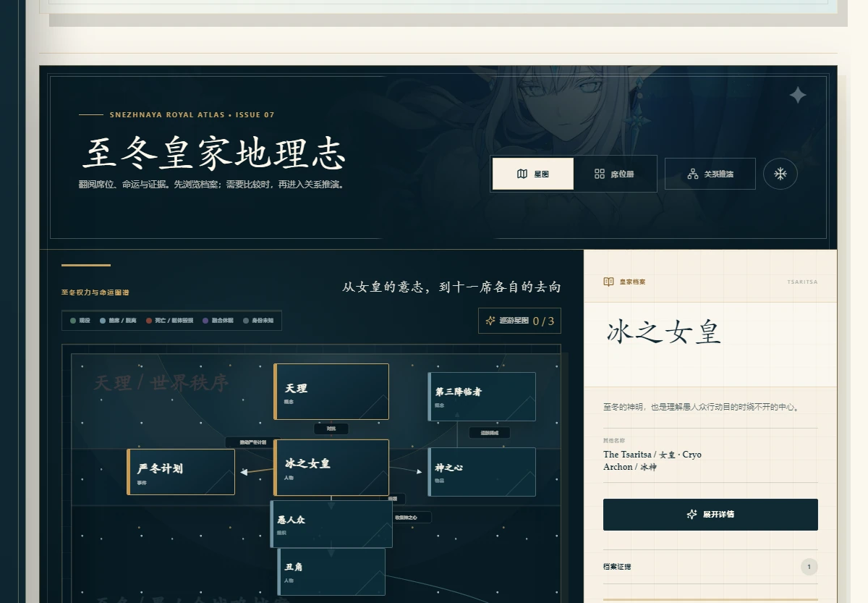Click the heading 从女皇的意志，到十一席各自的去向
This screenshot has width=868, height=603.
[x=451, y=287]
